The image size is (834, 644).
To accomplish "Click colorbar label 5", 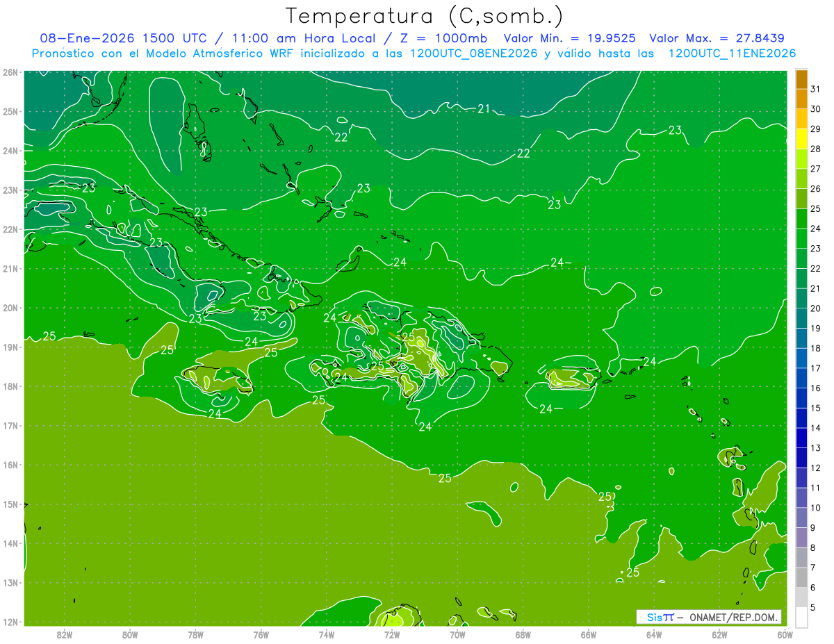I will coord(814,607).
